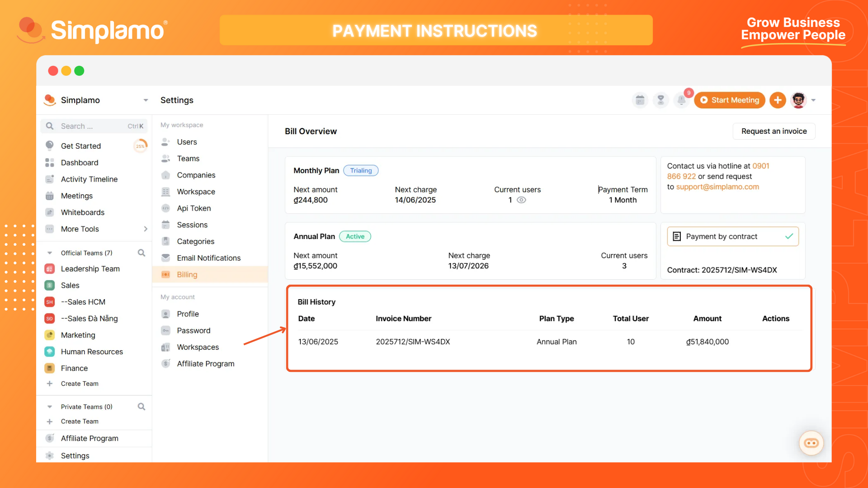This screenshot has width=868, height=488.
Task: Collapse Private Teams (0) section
Action: pyautogui.click(x=50, y=407)
